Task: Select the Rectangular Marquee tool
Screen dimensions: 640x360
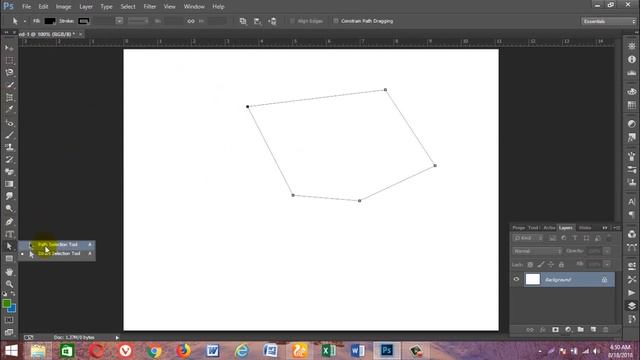Action: (x=9, y=60)
